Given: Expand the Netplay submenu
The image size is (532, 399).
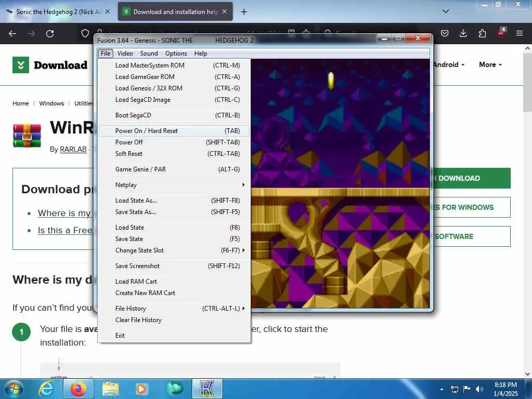Looking at the screenshot, I should 175,185.
